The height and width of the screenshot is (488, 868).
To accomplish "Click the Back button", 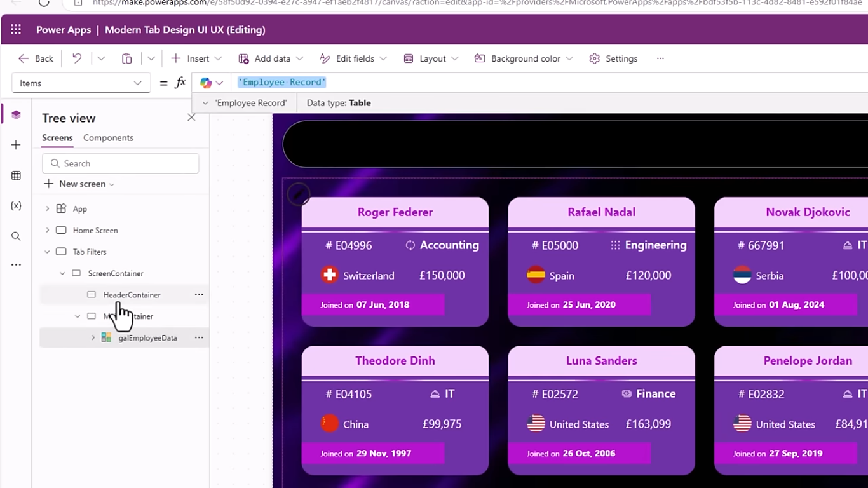I will point(36,58).
